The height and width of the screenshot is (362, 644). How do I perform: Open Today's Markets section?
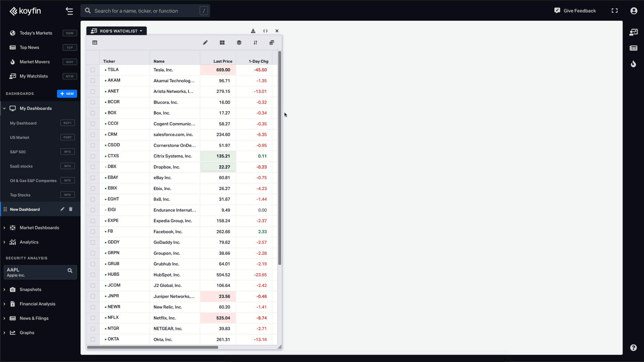coord(35,33)
